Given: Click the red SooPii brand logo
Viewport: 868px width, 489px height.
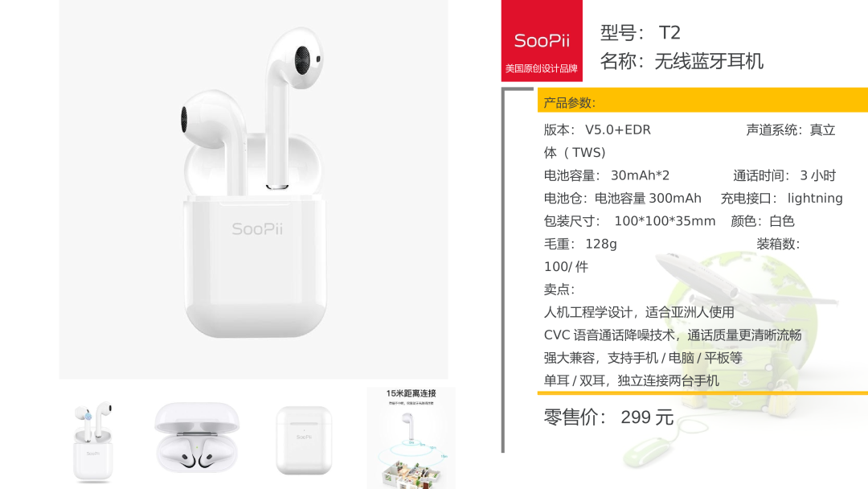Looking at the screenshot, I should pos(542,40).
